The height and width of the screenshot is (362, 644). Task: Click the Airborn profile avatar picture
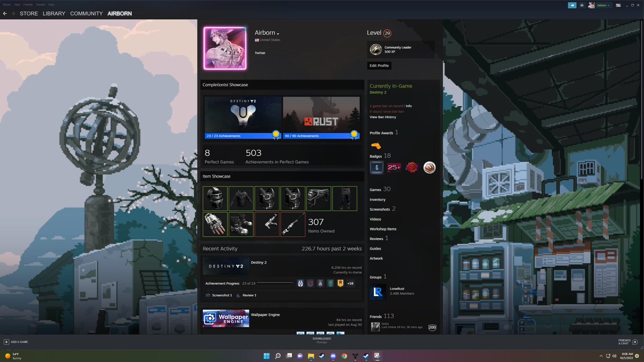[x=225, y=48]
